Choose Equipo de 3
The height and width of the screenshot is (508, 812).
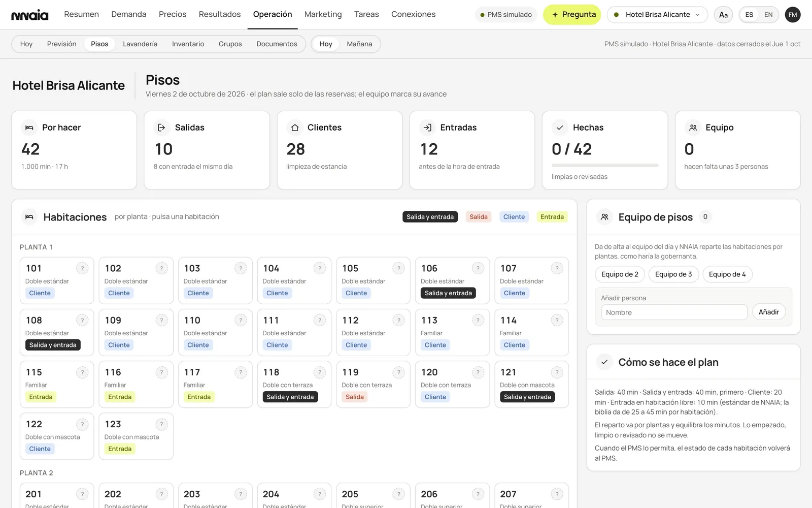click(673, 274)
